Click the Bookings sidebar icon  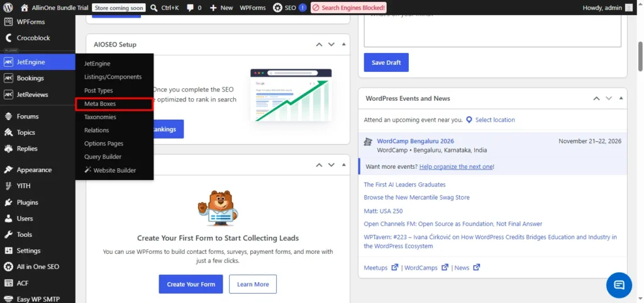click(x=8, y=78)
